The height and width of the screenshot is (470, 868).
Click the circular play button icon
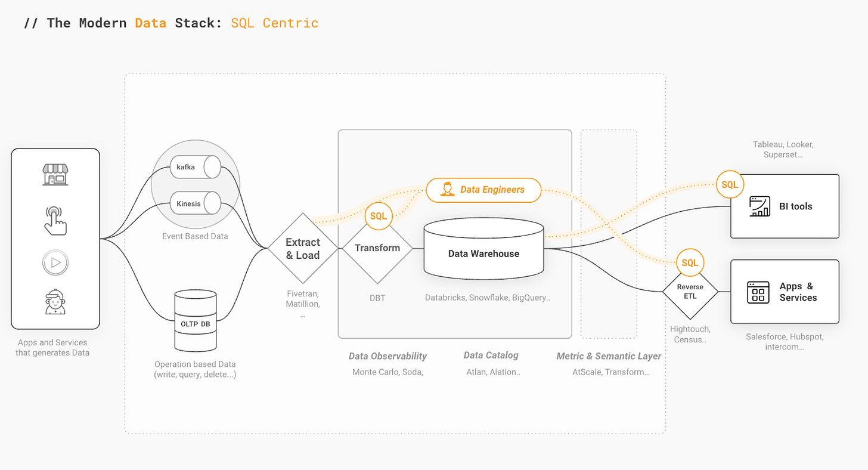[55, 262]
